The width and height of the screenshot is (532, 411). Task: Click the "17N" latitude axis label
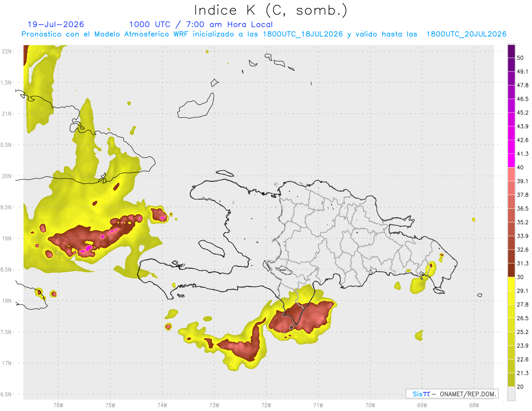7,363
